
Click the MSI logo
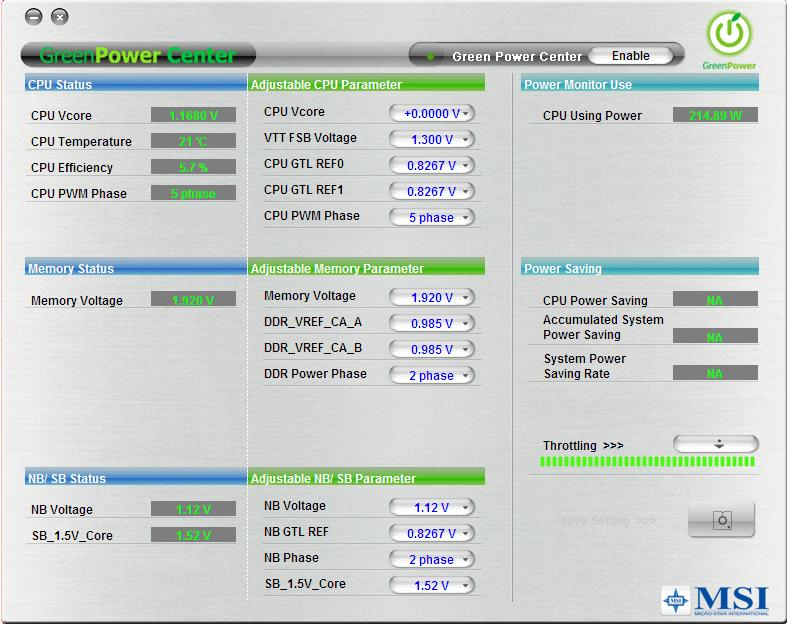click(716, 600)
